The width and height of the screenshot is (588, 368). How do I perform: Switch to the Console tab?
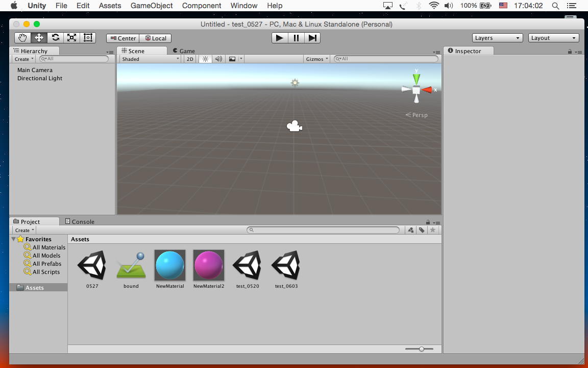tap(80, 221)
